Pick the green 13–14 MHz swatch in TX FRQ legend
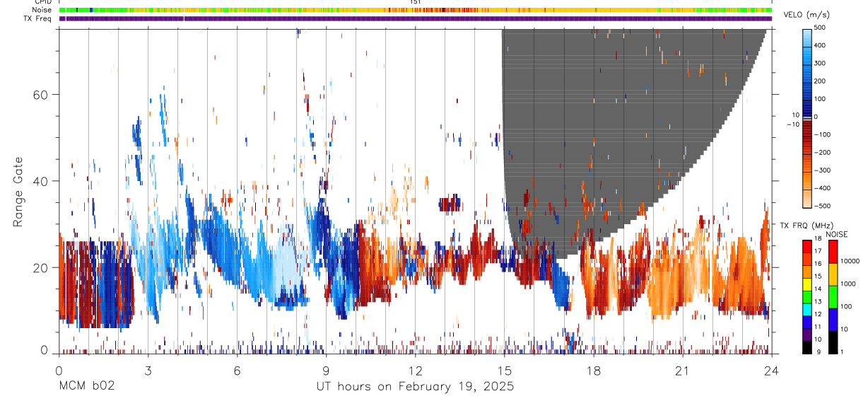Screen dimensions: 868x401 tap(807, 296)
